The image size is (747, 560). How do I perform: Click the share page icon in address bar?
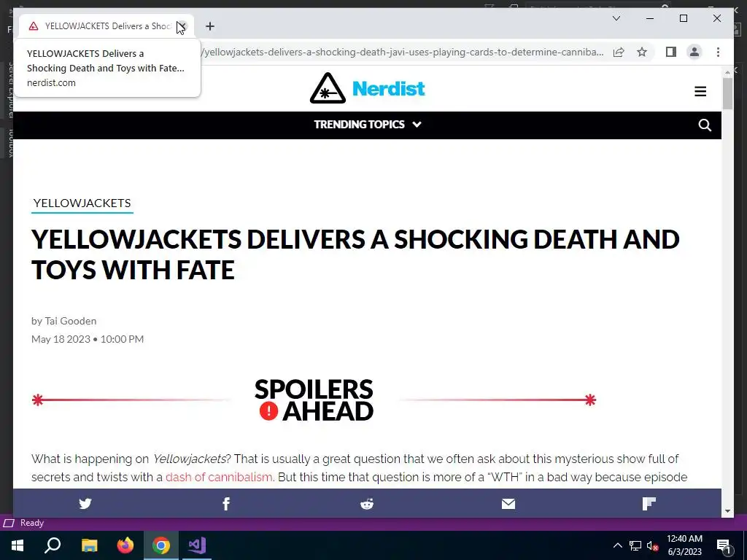[619, 52]
